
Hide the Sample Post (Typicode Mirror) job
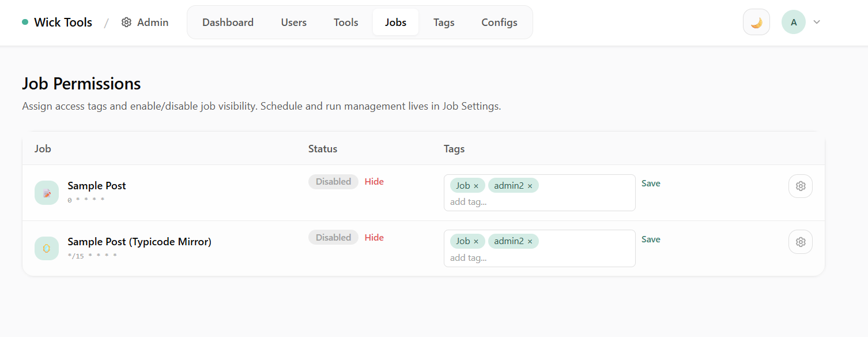point(374,238)
